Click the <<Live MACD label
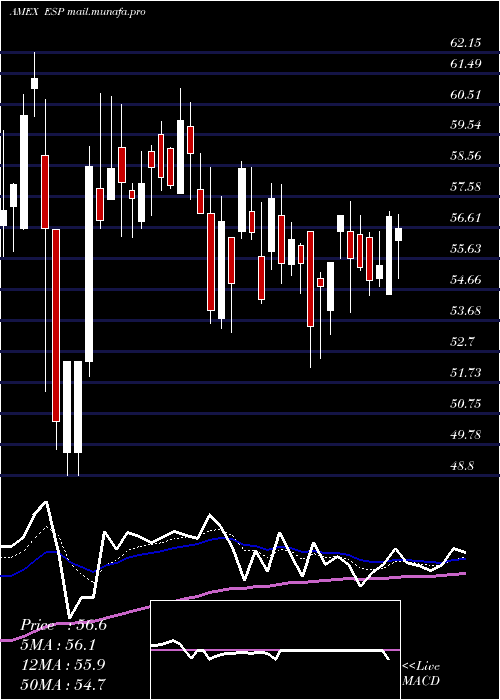 click(421, 674)
